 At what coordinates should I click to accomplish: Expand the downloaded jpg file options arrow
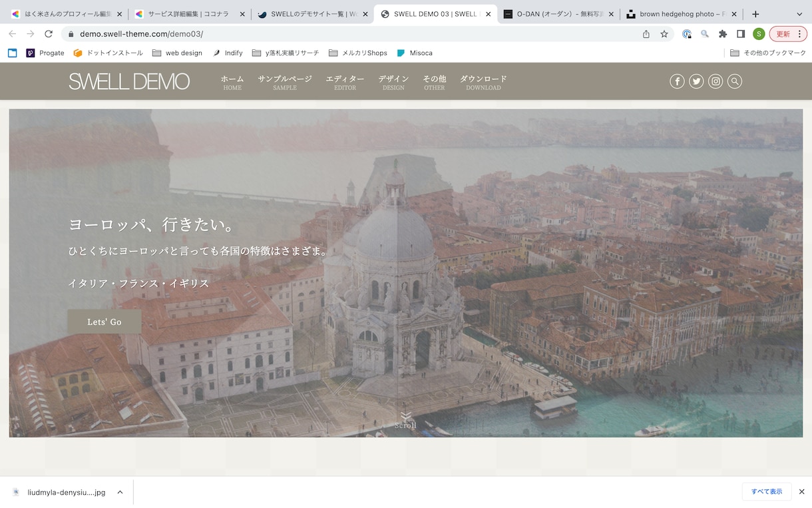coord(120,493)
